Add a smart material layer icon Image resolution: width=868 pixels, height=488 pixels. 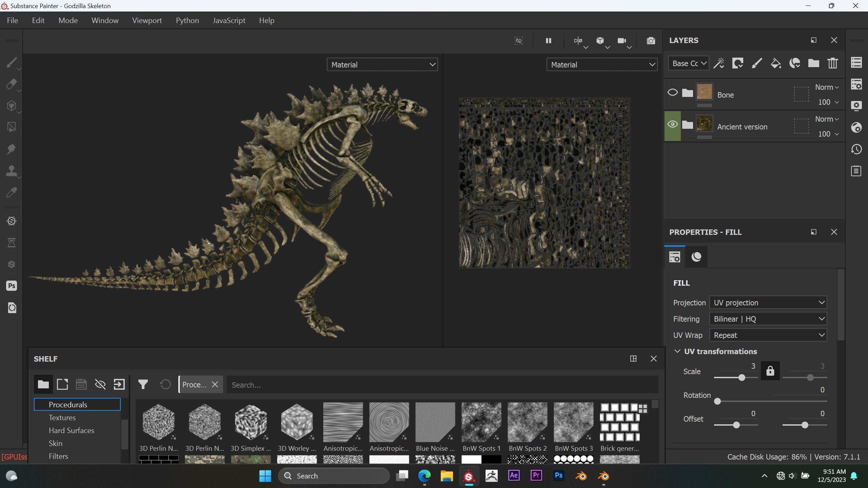[x=795, y=63]
